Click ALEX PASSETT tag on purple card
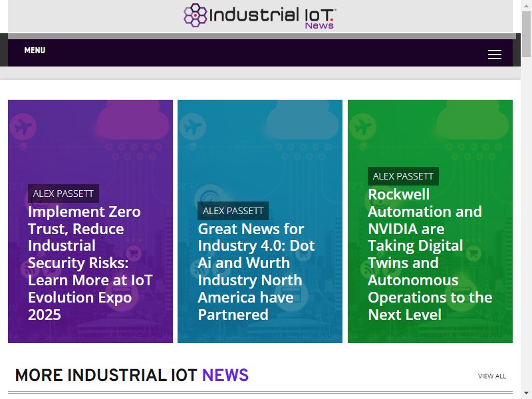 pyautogui.click(x=63, y=194)
